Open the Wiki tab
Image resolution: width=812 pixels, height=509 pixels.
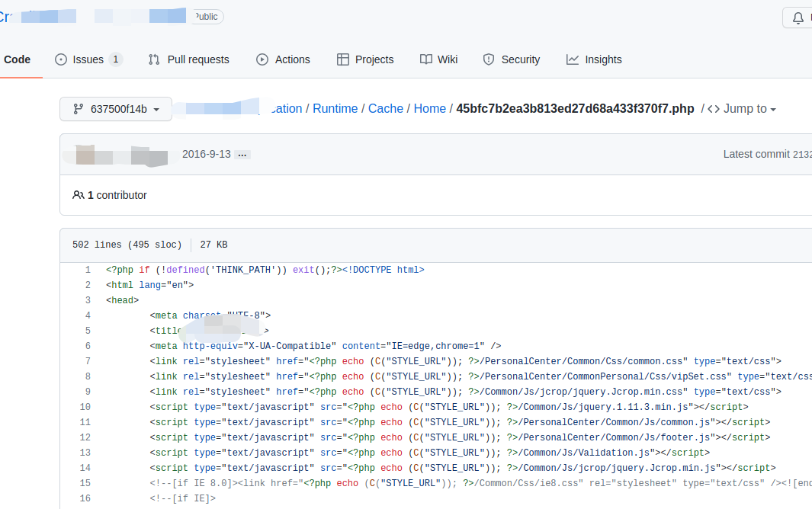point(438,59)
